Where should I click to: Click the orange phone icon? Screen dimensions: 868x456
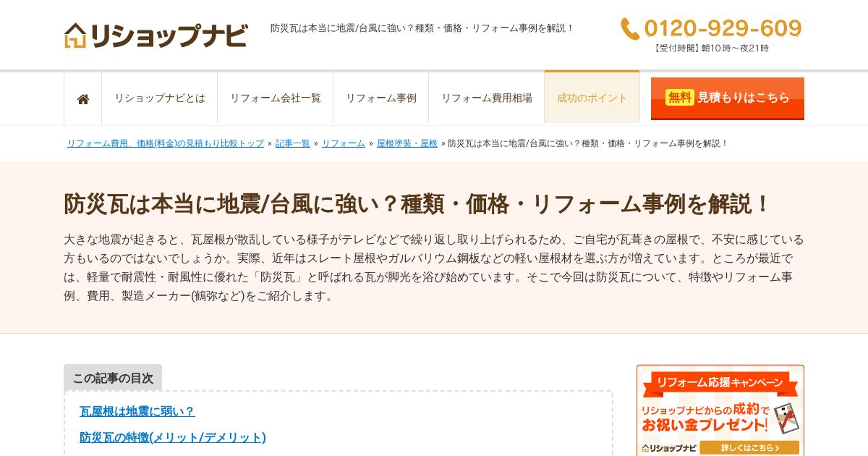pyautogui.click(x=629, y=29)
